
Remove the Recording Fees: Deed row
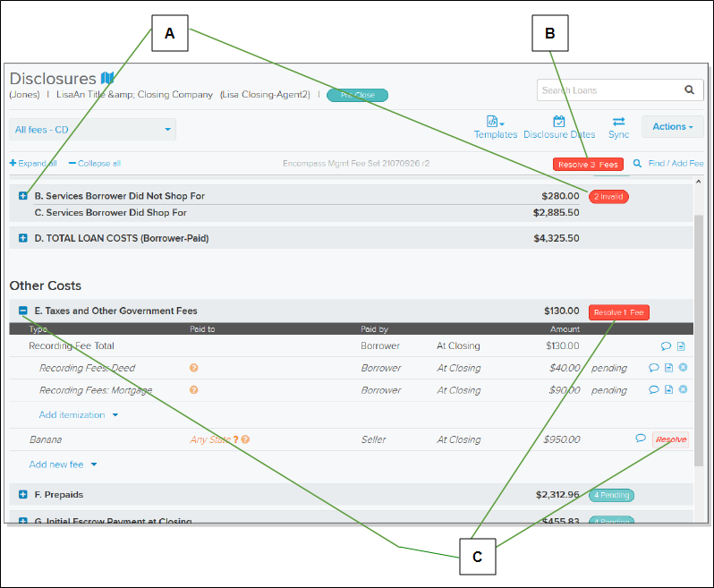click(x=683, y=367)
